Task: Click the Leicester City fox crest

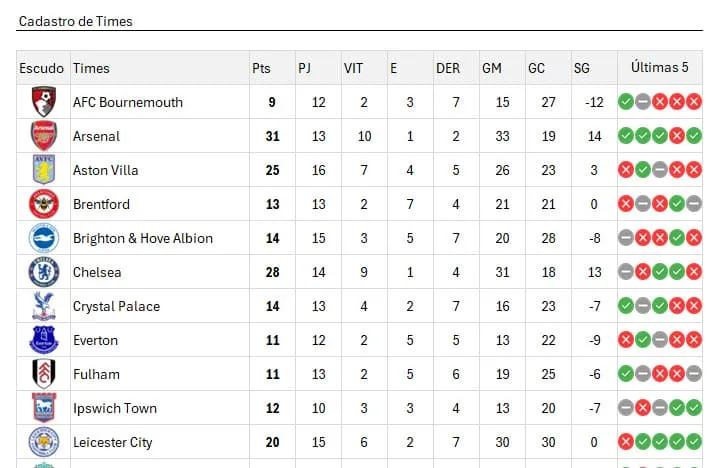Action: 43,442
